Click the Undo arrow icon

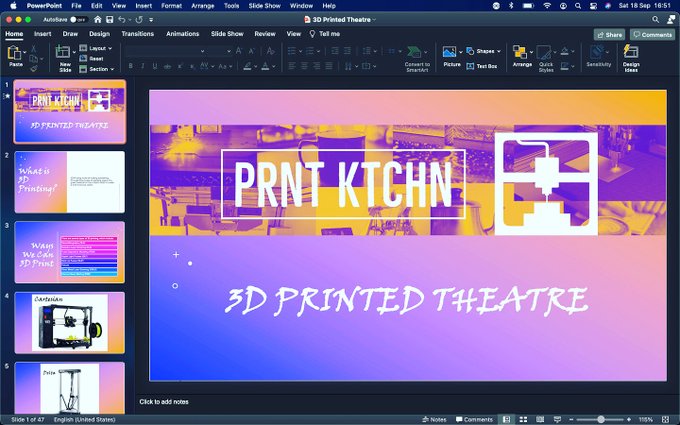pos(122,20)
